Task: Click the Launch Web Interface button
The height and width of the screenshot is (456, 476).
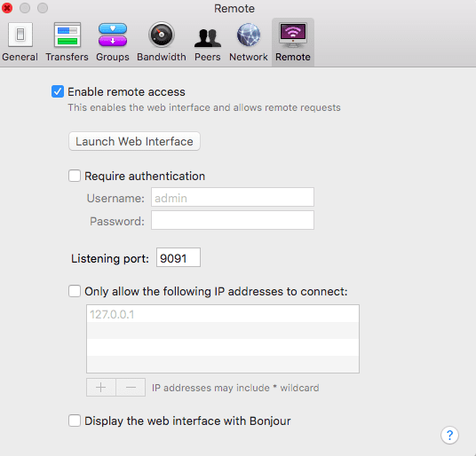Action: pyautogui.click(x=134, y=141)
